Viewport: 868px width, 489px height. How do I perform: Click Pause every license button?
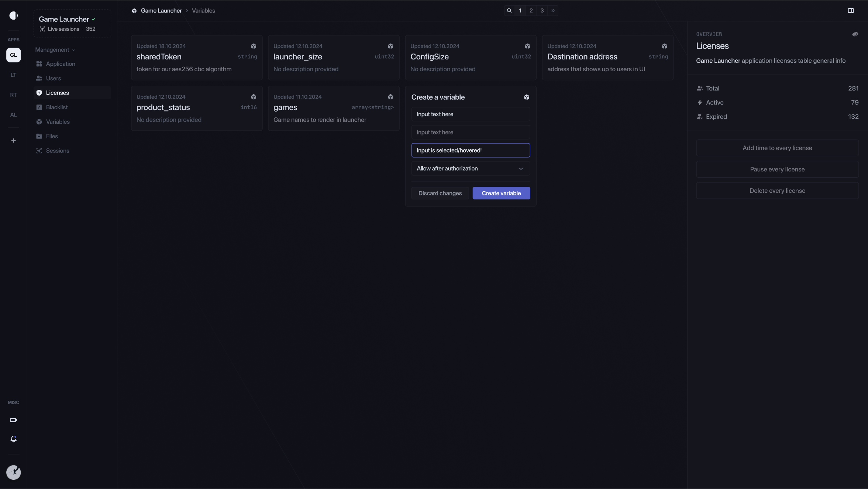(777, 170)
